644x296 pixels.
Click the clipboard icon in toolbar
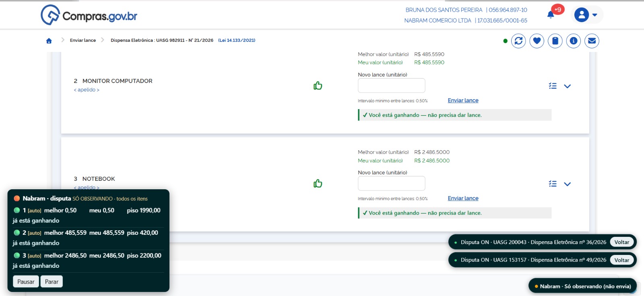point(555,41)
